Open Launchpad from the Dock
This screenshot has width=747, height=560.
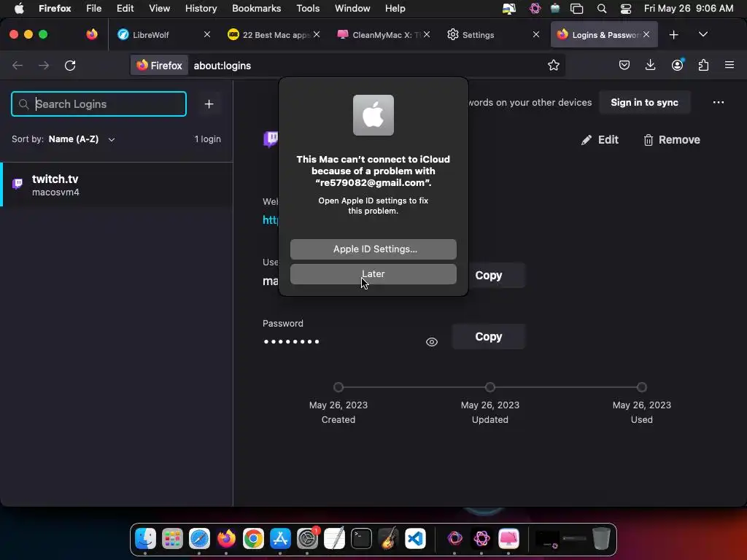pos(172,539)
